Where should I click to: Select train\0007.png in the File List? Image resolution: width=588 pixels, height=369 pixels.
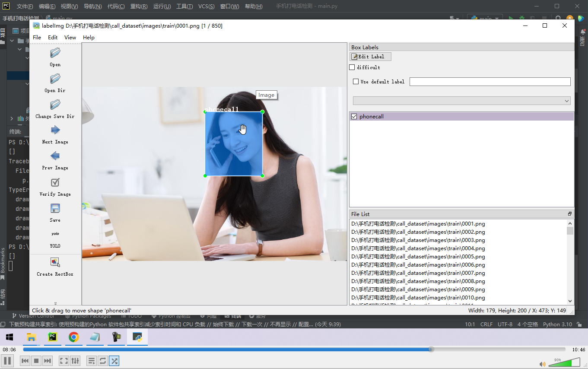pyautogui.click(x=418, y=273)
